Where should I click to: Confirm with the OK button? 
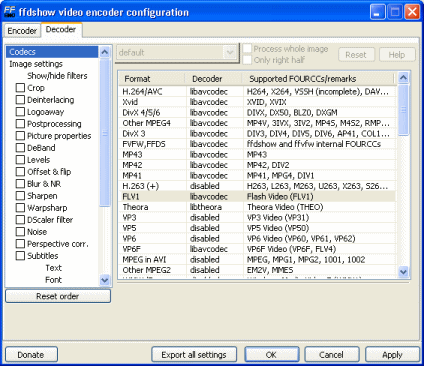(271, 355)
